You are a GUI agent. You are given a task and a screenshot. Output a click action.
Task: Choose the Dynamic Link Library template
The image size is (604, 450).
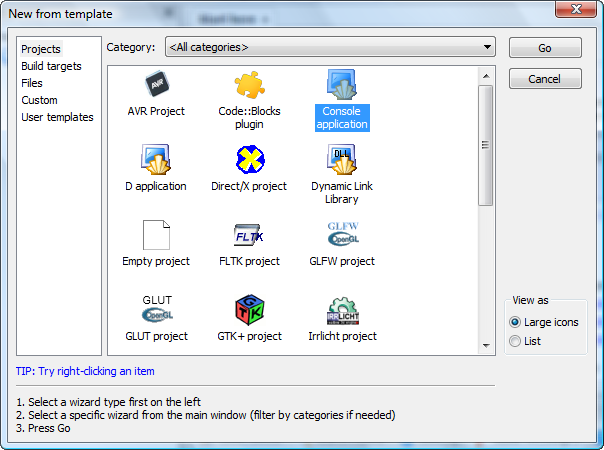pos(342,160)
